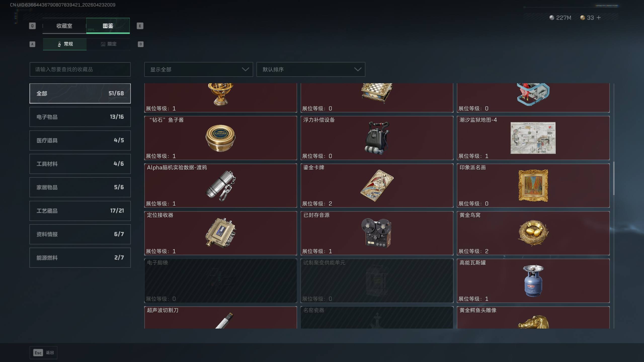Click the caviar tin item icon
The width and height of the screenshot is (644, 362).
point(220,138)
